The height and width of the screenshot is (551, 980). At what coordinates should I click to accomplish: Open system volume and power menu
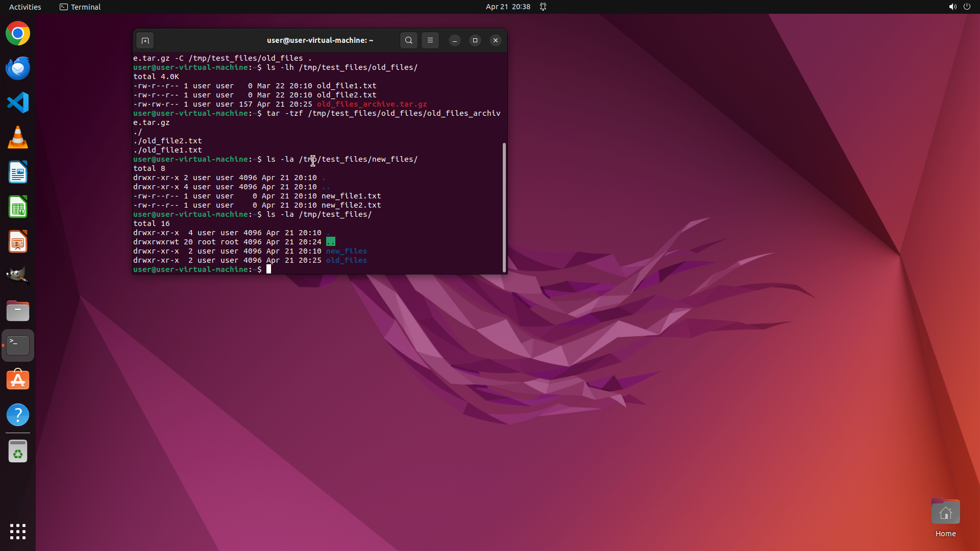coord(959,7)
